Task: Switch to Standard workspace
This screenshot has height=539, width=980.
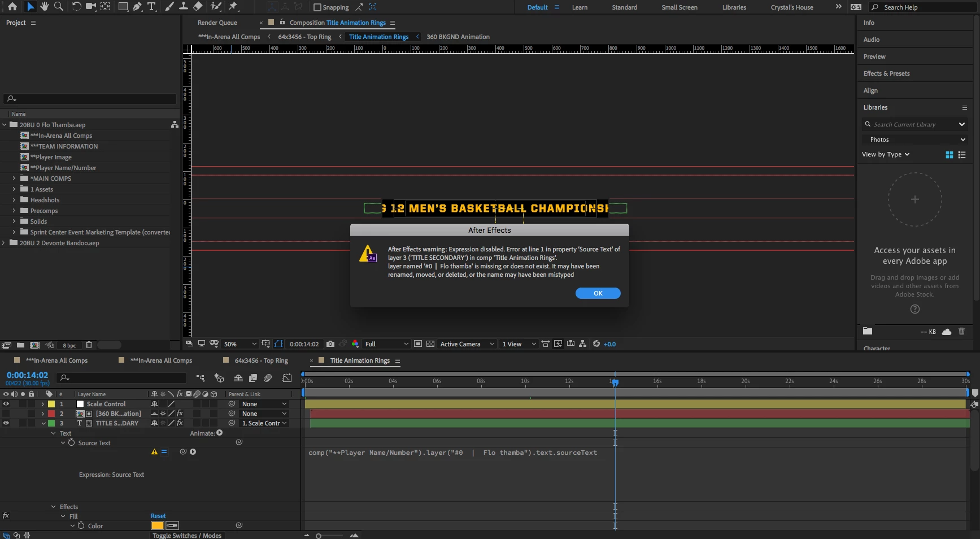Action: 624,7
